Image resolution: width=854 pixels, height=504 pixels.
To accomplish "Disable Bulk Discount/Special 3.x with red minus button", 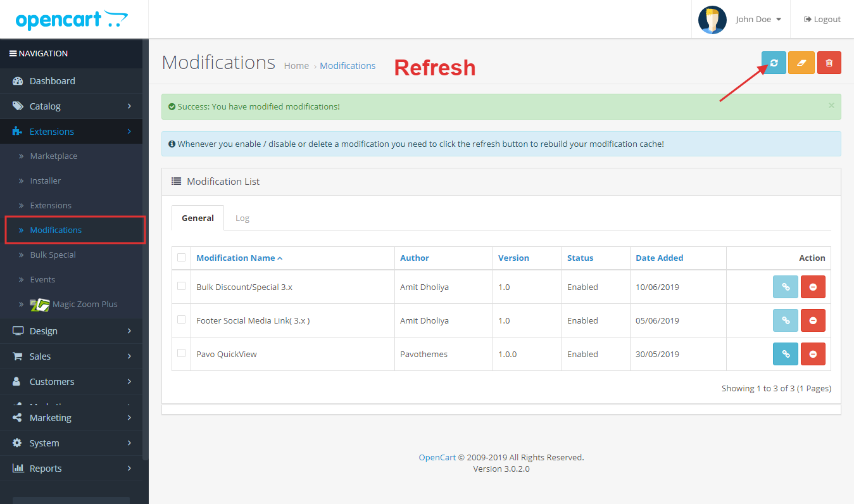I will 813,287.
